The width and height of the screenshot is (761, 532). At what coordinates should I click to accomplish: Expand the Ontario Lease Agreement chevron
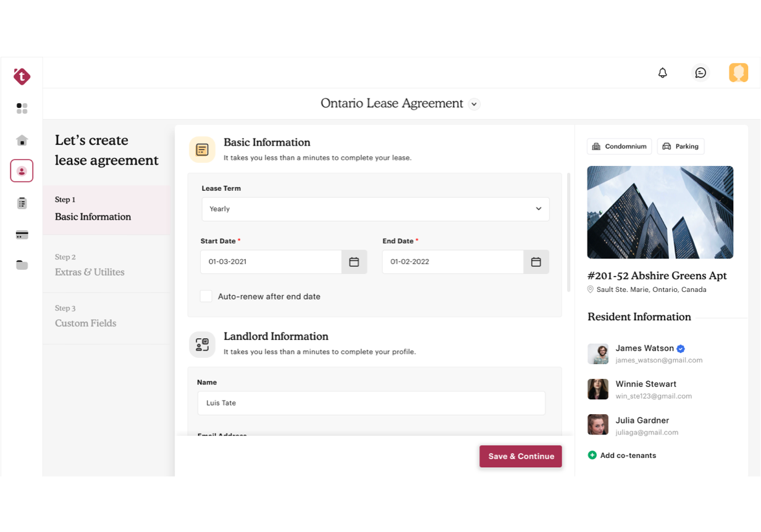[x=474, y=104]
